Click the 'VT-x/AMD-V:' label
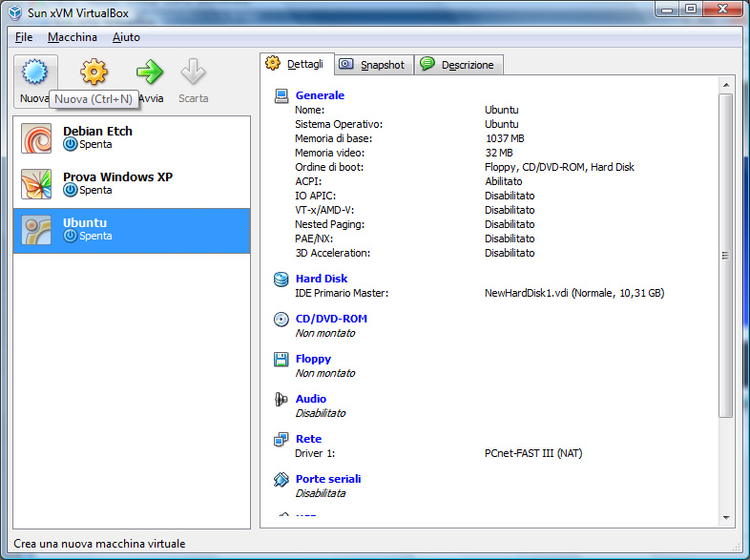 click(x=324, y=210)
